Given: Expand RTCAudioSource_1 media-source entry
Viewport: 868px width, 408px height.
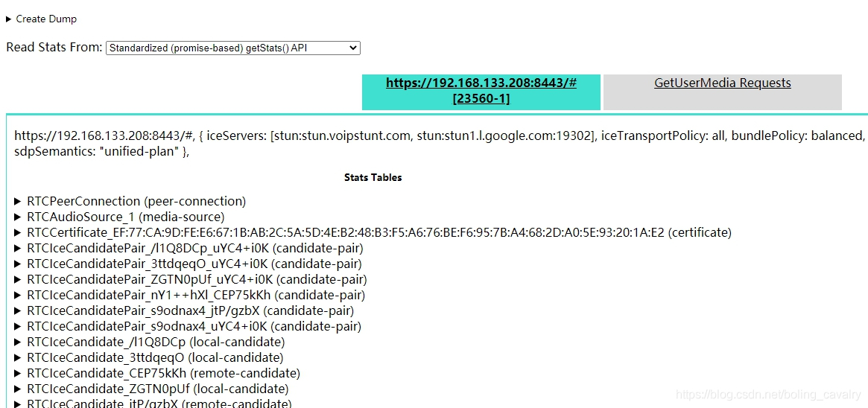Looking at the screenshot, I should tap(125, 217).
